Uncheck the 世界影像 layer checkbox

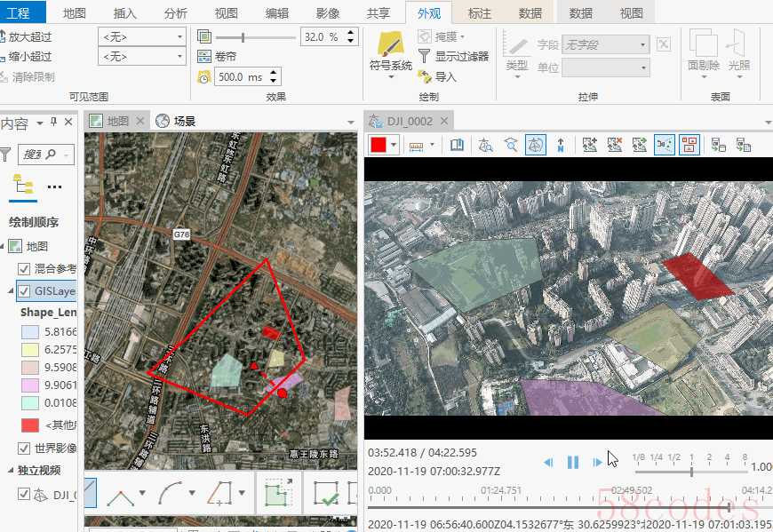pyautogui.click(x=24, y=448)
